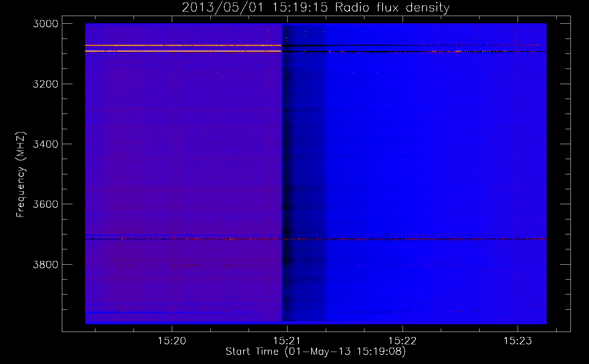Click the 3200 frequency tick label
Image resolution: width=589 pixels, height=364 pixels.
tap(46, 84)
